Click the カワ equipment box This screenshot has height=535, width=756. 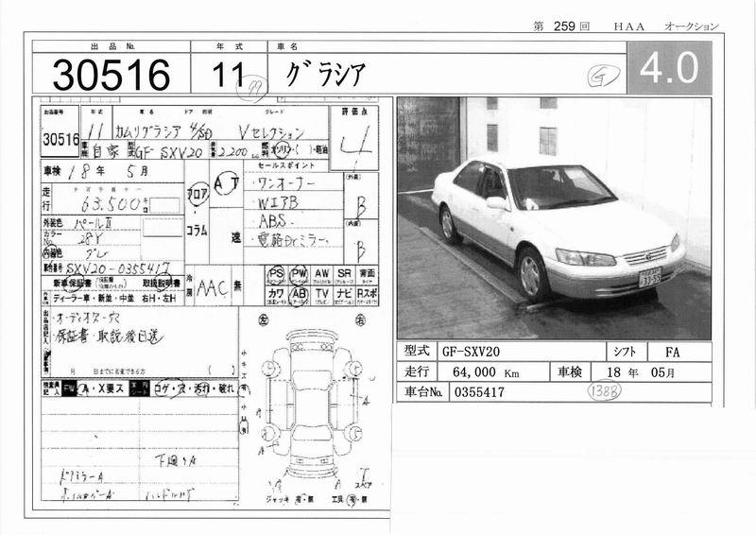click(276, 296)
